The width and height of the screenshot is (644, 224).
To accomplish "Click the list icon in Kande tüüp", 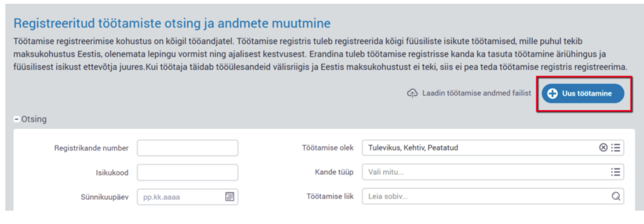I will click(x=616, y=172).
